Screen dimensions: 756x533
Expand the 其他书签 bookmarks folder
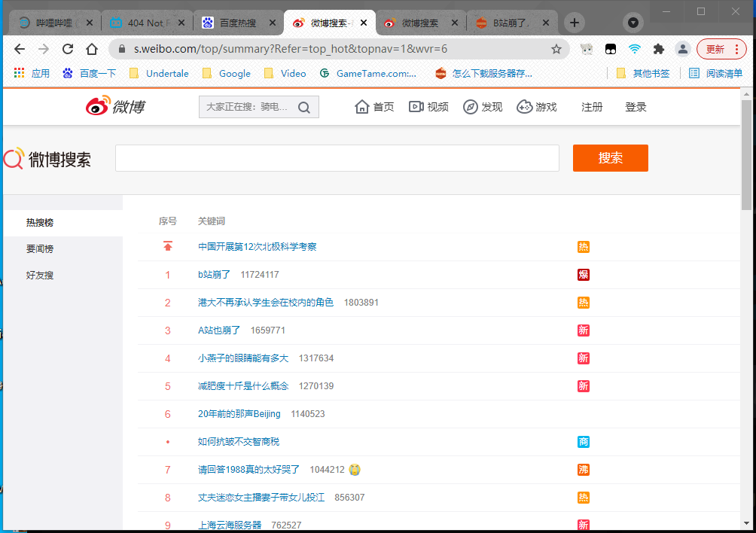pos(643,73)
